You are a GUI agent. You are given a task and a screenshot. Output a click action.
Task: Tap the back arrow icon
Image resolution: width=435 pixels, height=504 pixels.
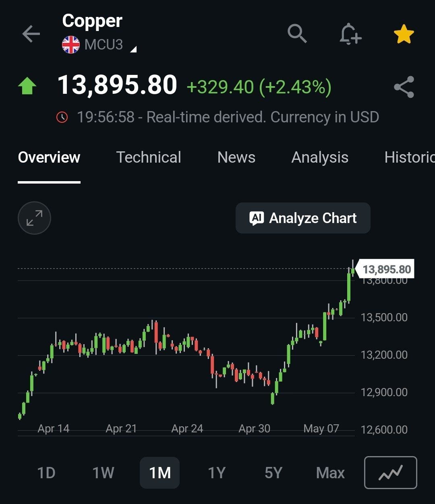[31, 34]
